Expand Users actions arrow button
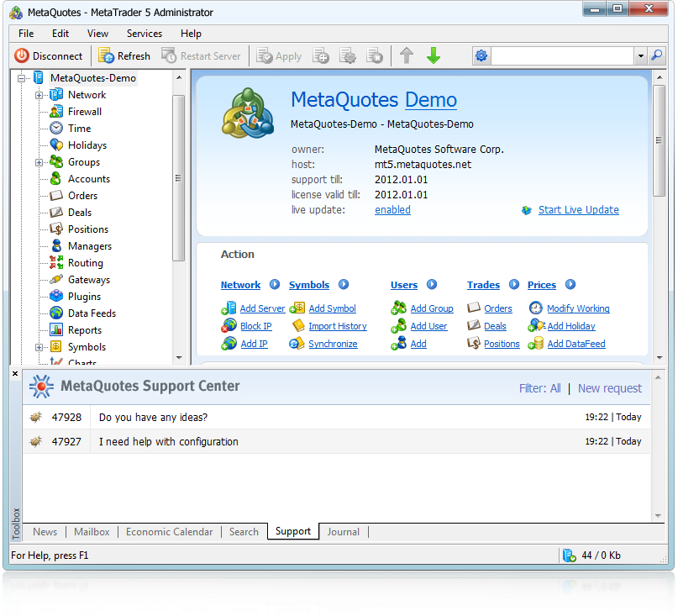Viewport: 678px width, 616px height. click(432, 285)
